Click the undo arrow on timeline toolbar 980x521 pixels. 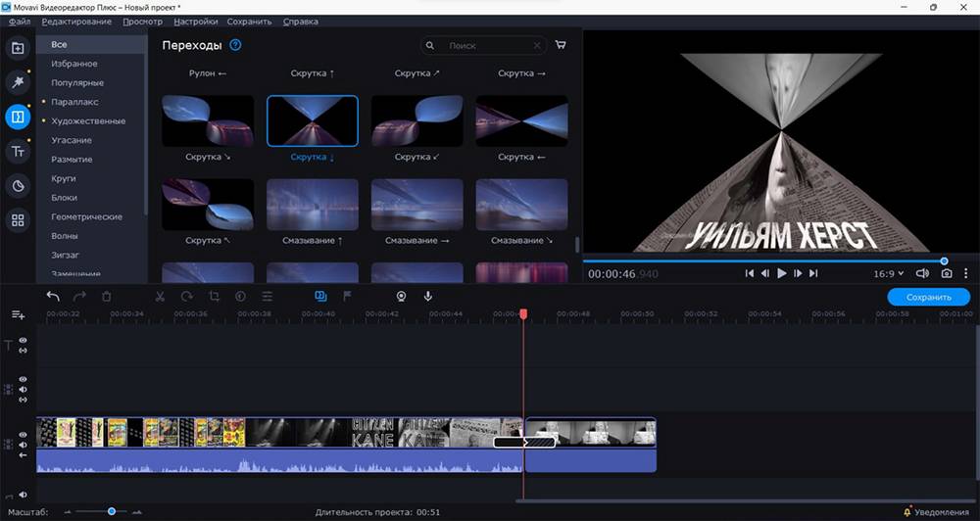(x=53, y=297)
